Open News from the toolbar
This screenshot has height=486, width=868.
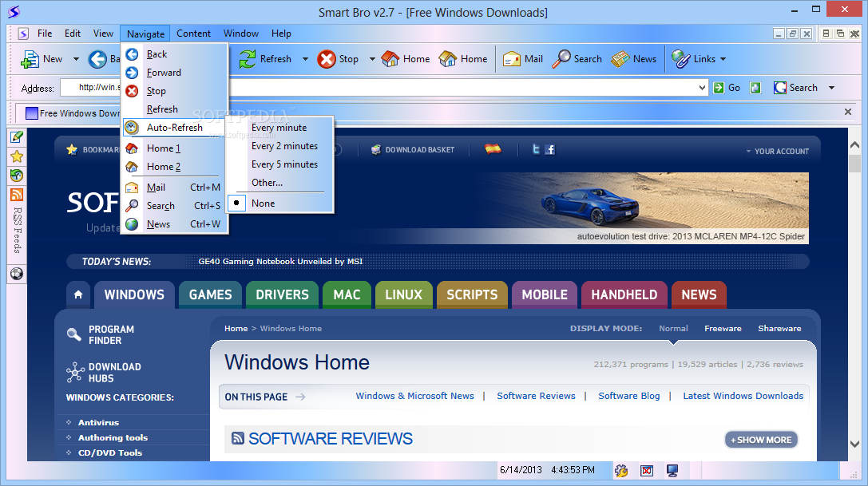[634, 59]
